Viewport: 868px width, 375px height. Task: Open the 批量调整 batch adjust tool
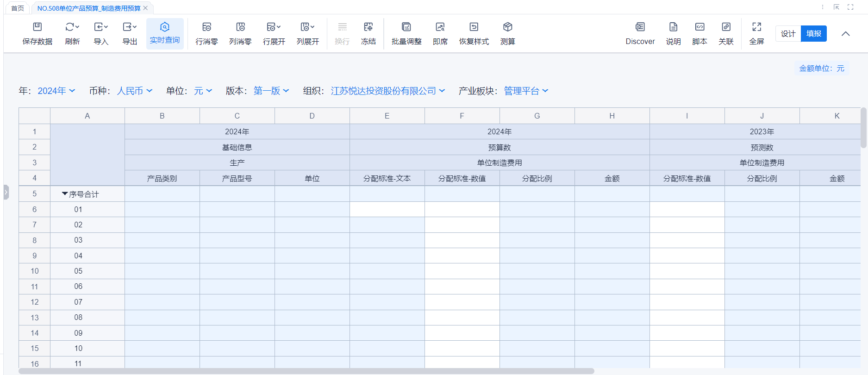pos(406,27)
